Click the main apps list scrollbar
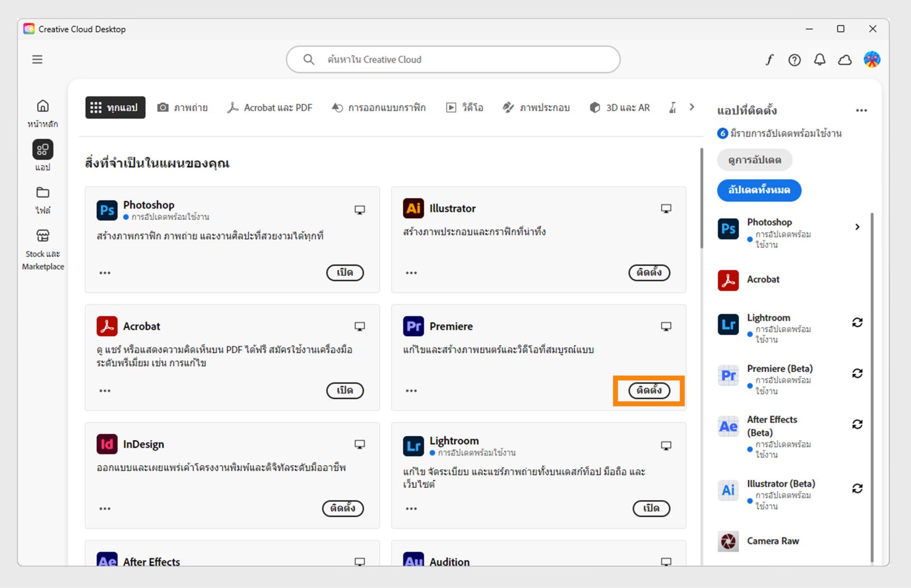 701,198
